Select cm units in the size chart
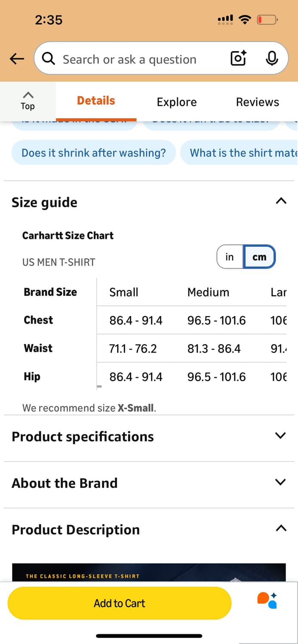Screen dimensions: 298x644 click(x=259, y=257)
